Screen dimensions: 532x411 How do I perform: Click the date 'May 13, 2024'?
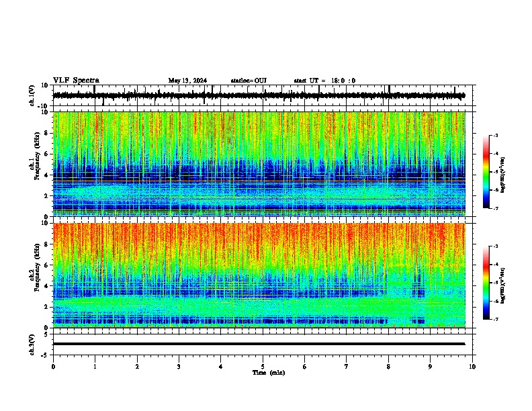click(x=187, y=81)
